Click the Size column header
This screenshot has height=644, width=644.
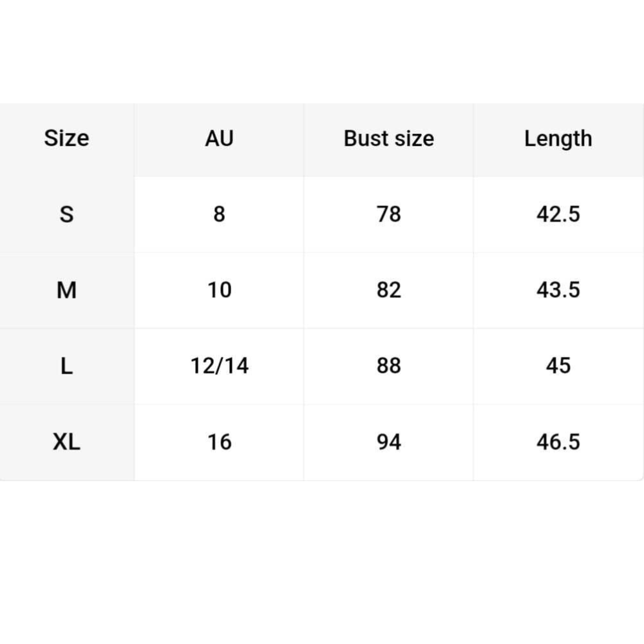pos(66,138)
